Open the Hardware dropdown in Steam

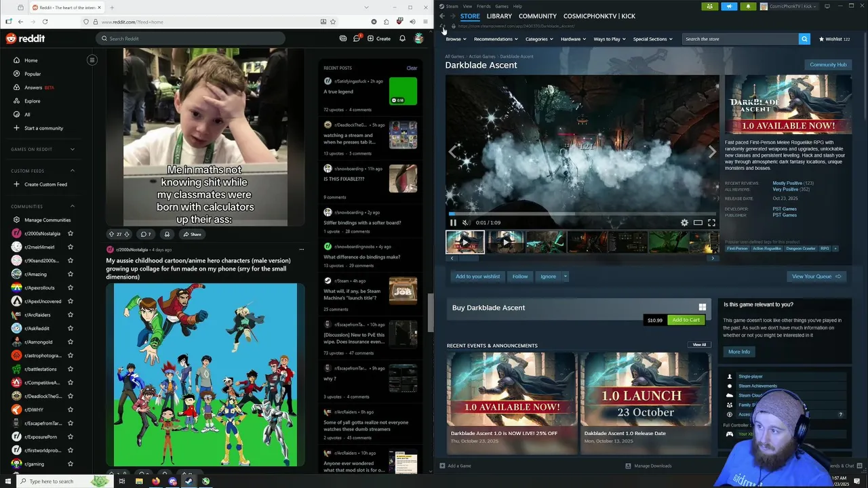coord(573,39)
